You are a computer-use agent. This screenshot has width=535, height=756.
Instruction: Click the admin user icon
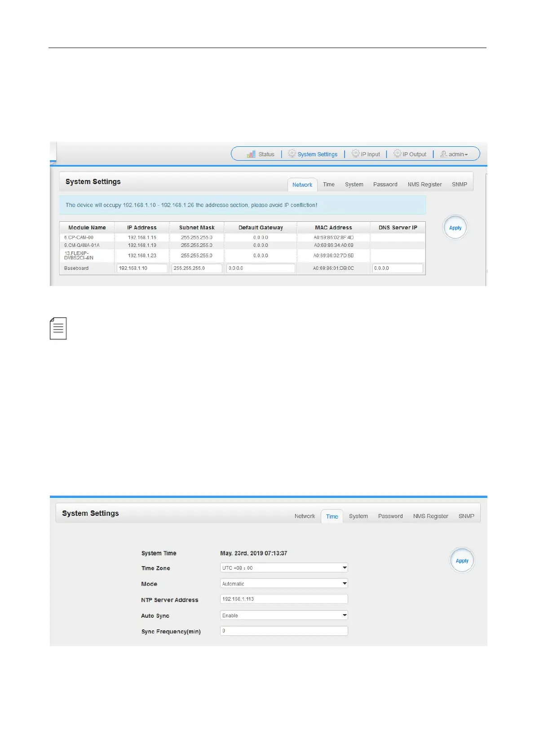(x=444, y=154)
